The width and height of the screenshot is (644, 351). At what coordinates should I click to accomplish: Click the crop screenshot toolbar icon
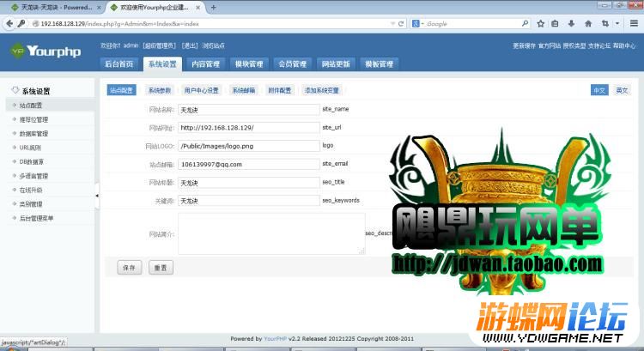[x=605, y=24]
